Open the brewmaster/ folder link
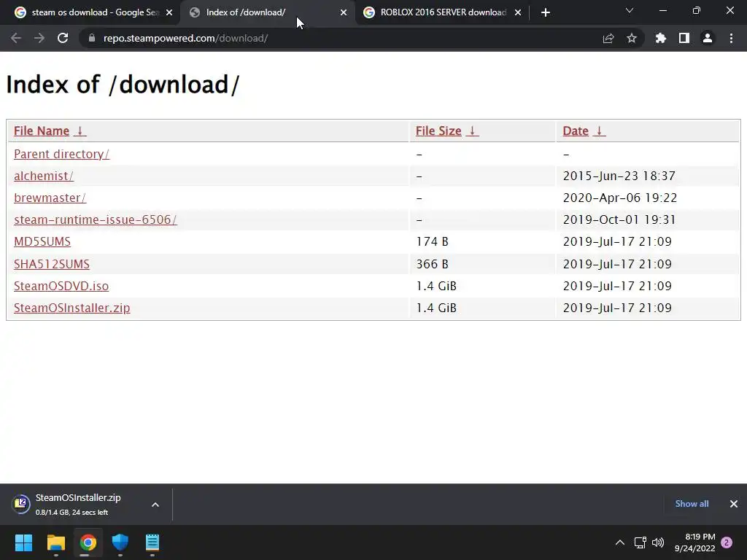This screenshot has height=560, width=747. point(50,198)
